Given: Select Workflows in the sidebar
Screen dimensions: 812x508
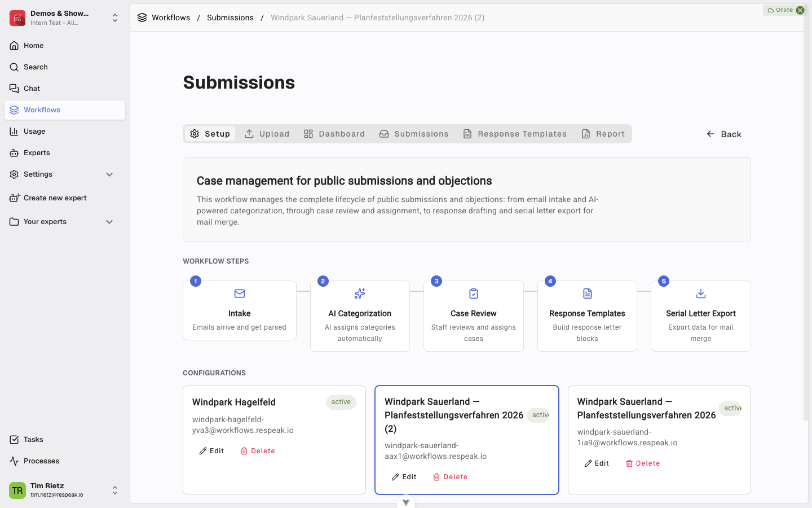Looking at the screenshot, I should click(x=65, y=110).
